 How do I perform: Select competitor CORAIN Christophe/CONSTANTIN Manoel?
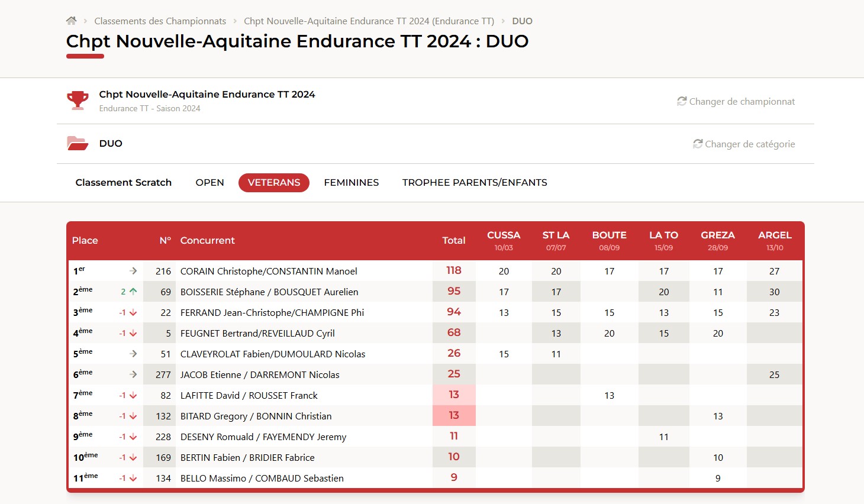[269, 272]
